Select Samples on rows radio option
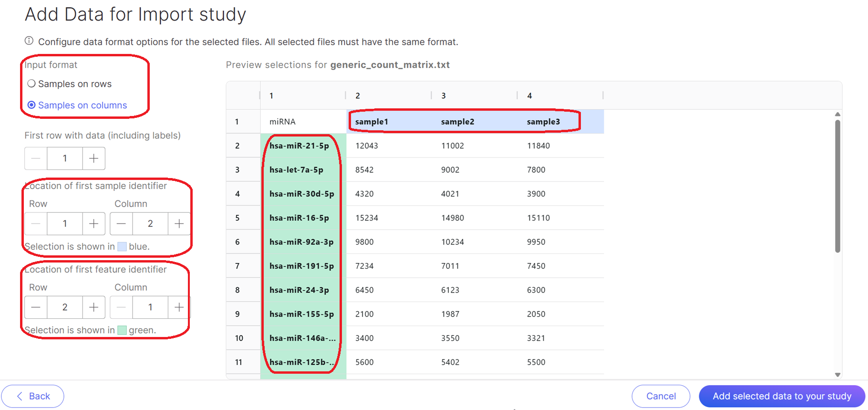868x410 pixels. tap(31, 84)
